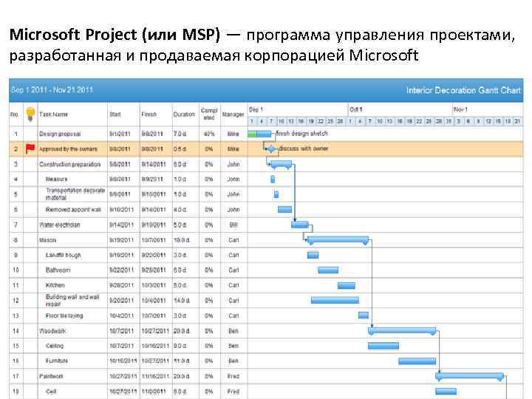Click the Bathroom task bar

328,270
